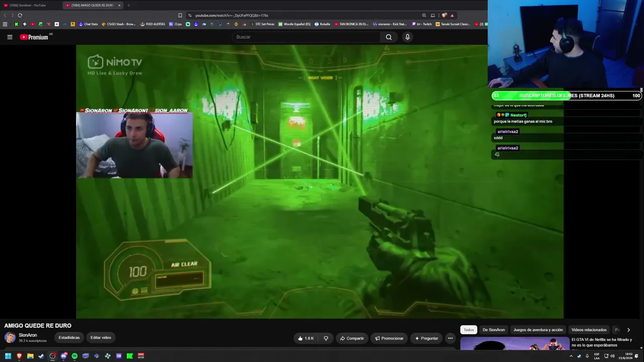The height and width of the screenshot is (362, 644).
Task: Go to YouTube Premium home logo
Action: (34, 37)
